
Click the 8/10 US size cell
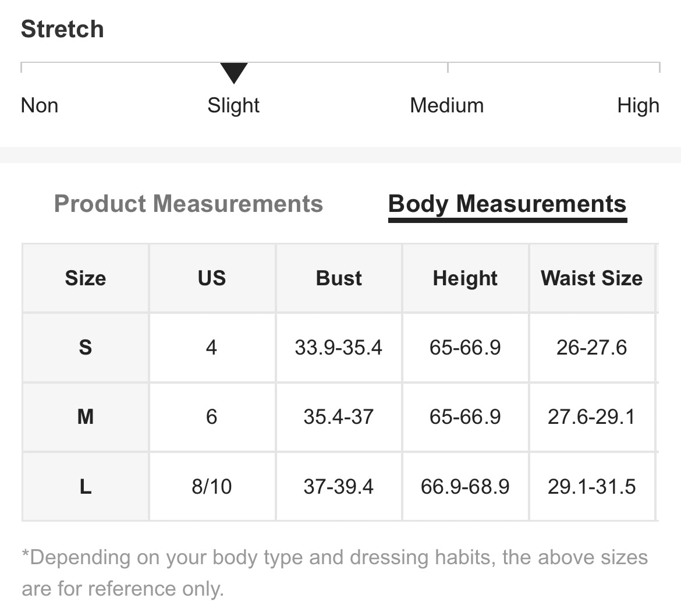pyautogui.click(x=212, y=486)
